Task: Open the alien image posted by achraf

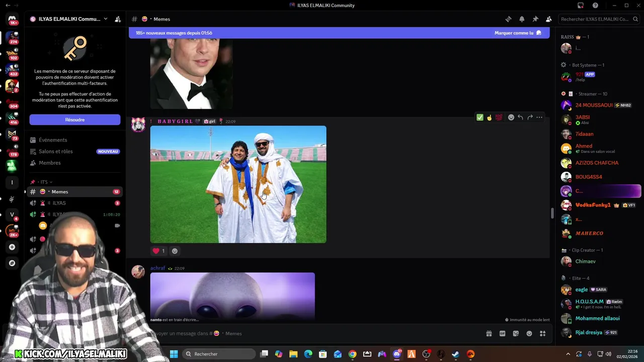Action: 232,296
